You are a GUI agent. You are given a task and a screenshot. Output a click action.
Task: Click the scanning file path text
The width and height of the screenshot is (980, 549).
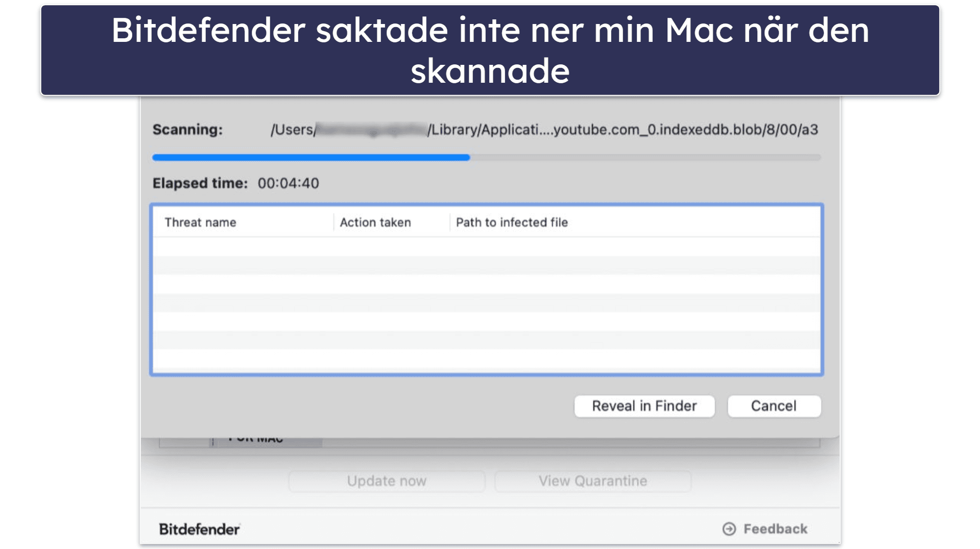click(x=544, y=130)
